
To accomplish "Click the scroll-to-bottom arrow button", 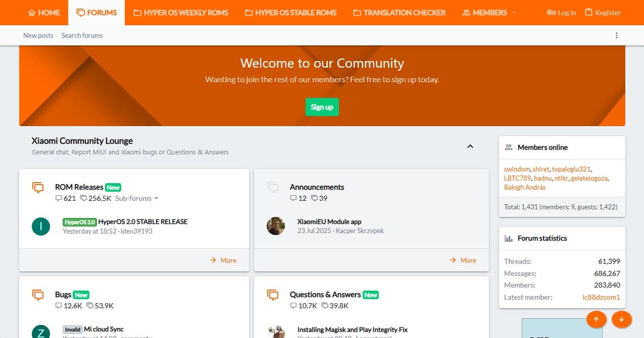I will (621, 319).
